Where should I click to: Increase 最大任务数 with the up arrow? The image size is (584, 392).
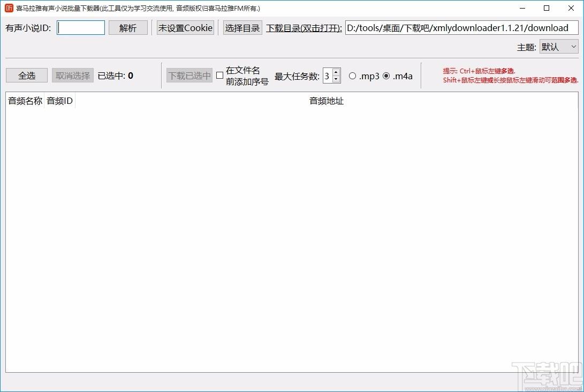point(336,73)
